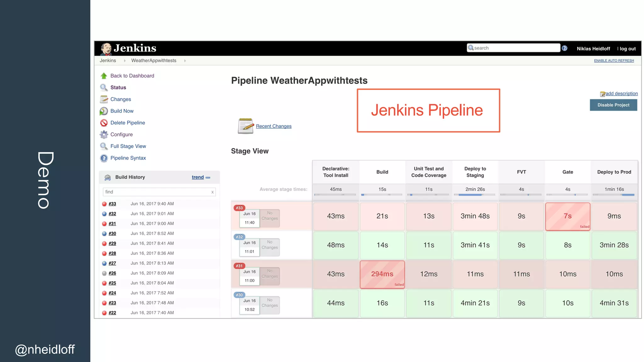Collapse the trend chart with minus icon

point(208,178)
